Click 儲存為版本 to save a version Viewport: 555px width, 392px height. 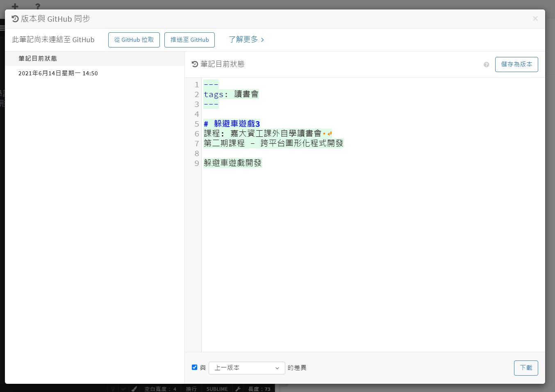click(516, 64)
